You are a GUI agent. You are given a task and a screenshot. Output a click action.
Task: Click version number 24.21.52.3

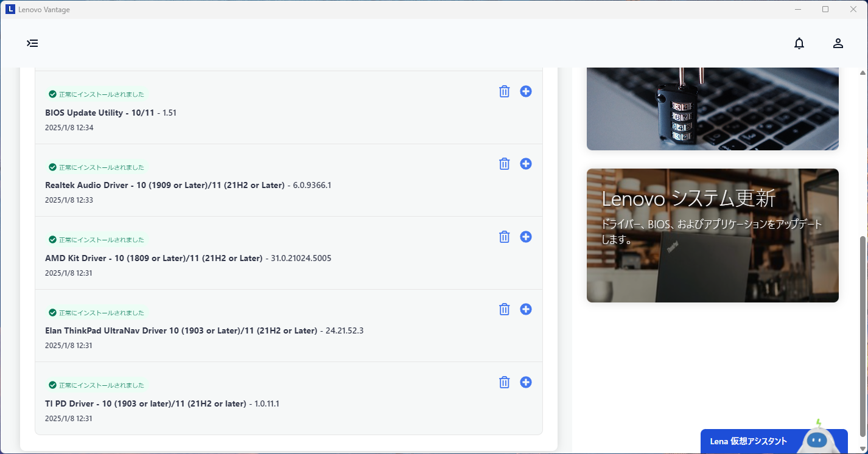coord(345,330)
